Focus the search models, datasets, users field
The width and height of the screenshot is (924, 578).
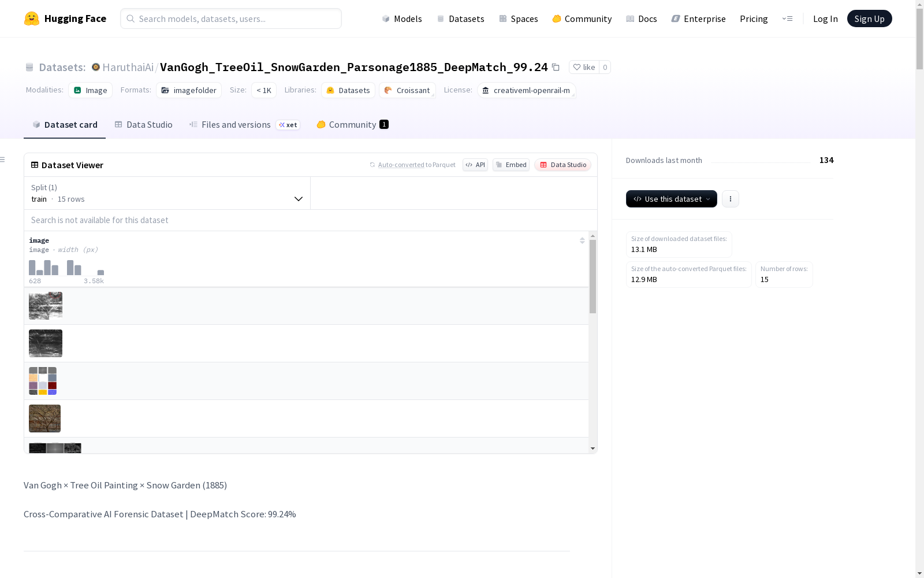pyautogui.click(x=231, y=18)
